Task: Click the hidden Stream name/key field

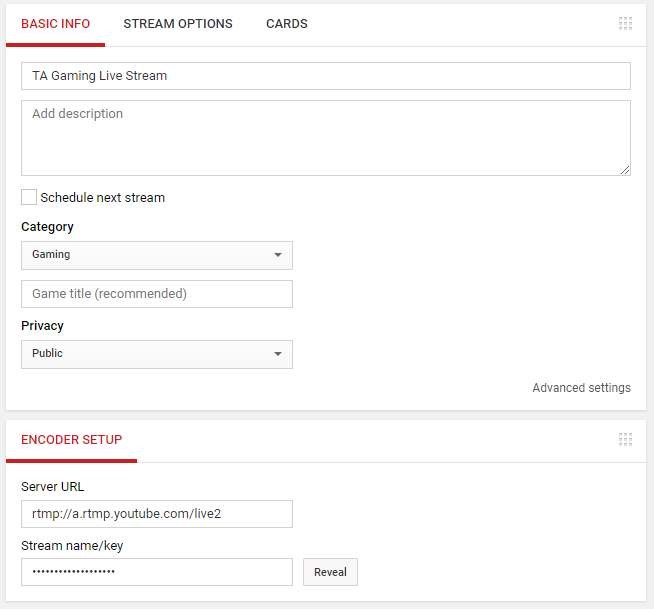Action: [x=157, y=572]
